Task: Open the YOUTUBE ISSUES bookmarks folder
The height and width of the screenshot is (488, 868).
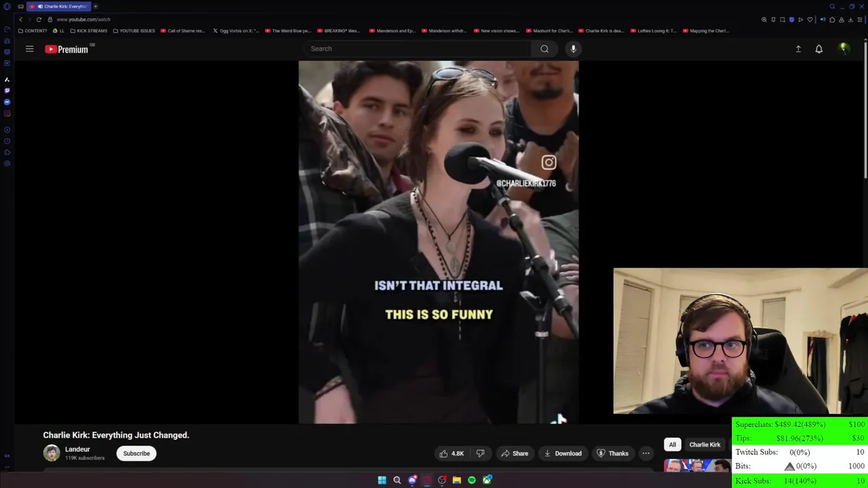Action: 134,30
